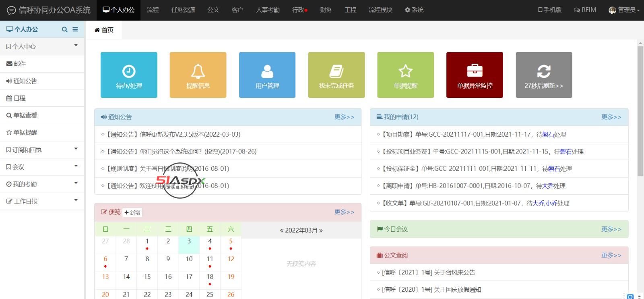Expand 工作日报 sidebar group
644x299 pixels.
[42, 201]
